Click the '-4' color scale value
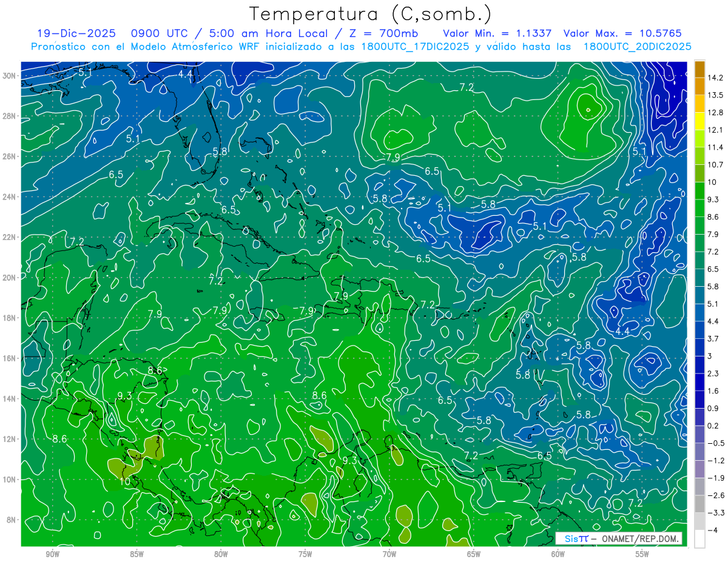 [x=713, y=530]
